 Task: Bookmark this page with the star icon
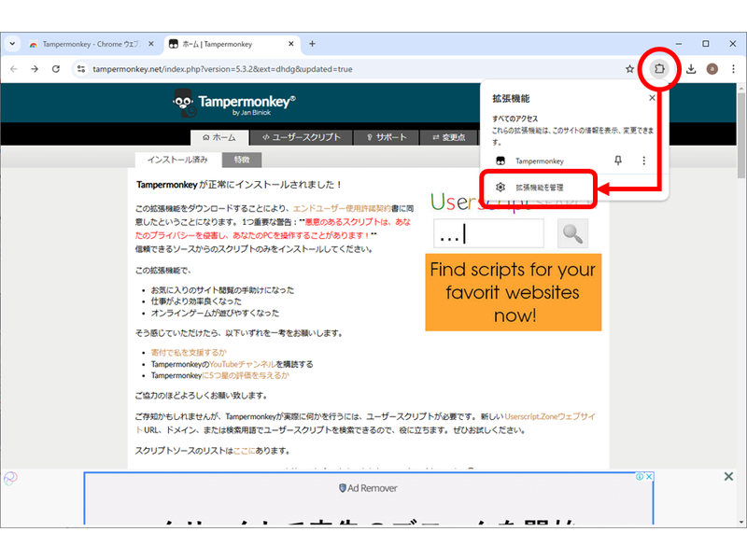pos(629,69)
